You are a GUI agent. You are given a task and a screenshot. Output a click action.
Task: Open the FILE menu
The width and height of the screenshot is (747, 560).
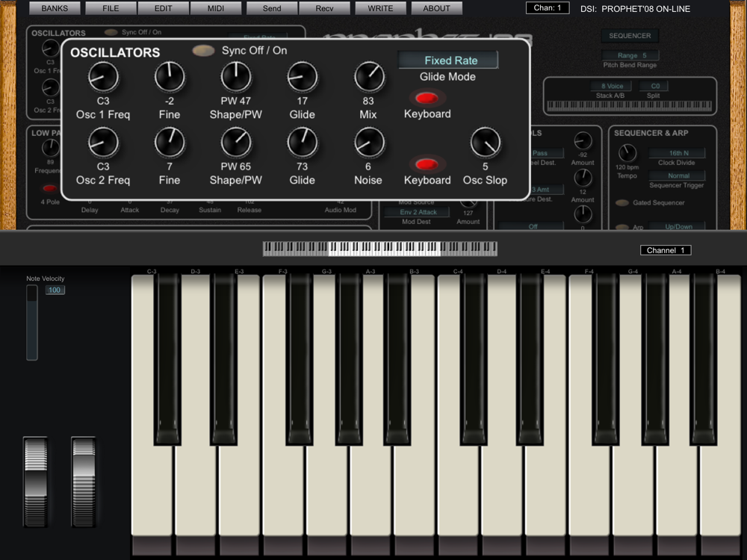pyautogui.click(x=111, y=8)
